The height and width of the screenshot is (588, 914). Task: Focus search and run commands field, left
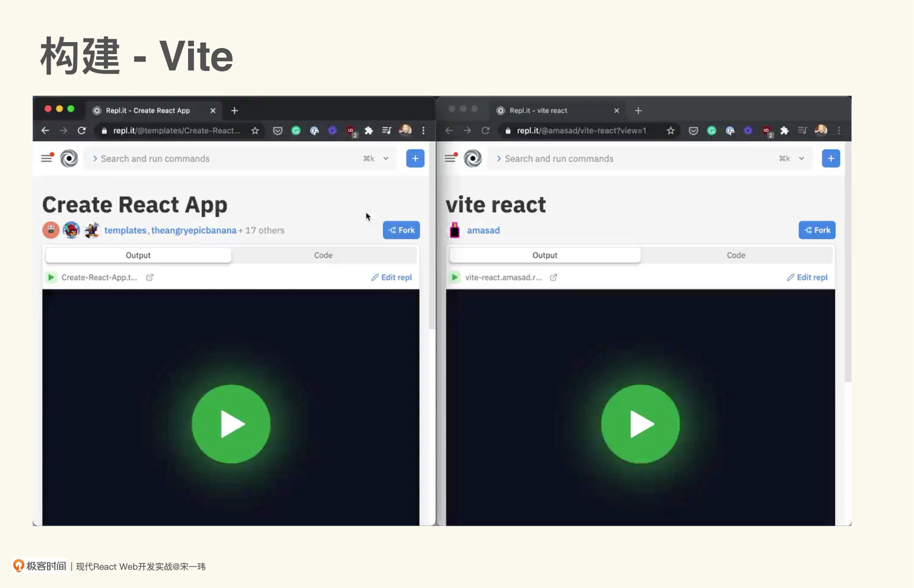[240, 158]
